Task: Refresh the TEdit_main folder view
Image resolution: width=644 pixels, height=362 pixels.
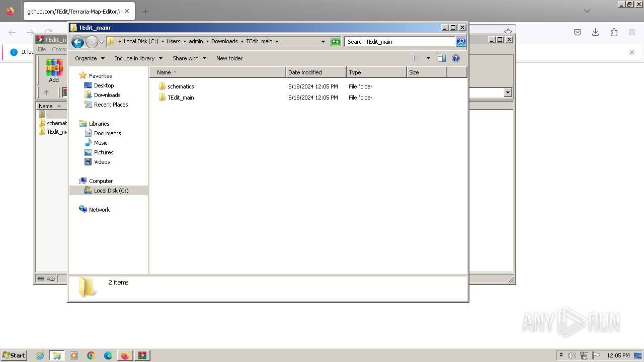Action: click(336, 42)
